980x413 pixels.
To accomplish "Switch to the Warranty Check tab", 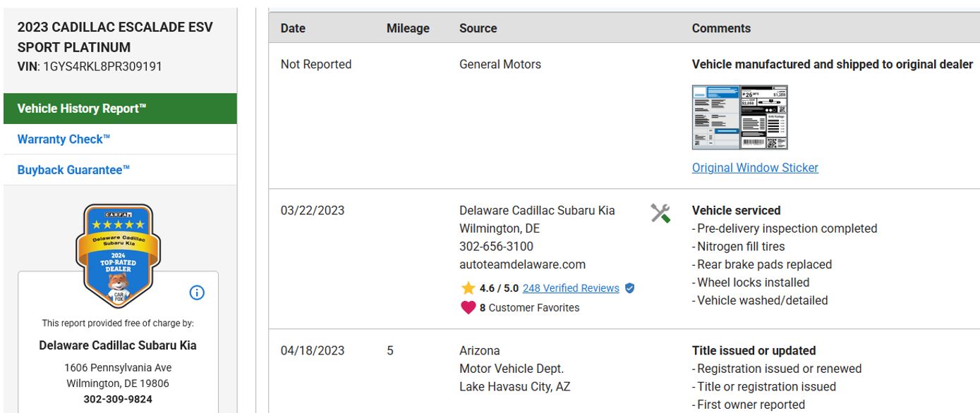I will pos(63,139).
